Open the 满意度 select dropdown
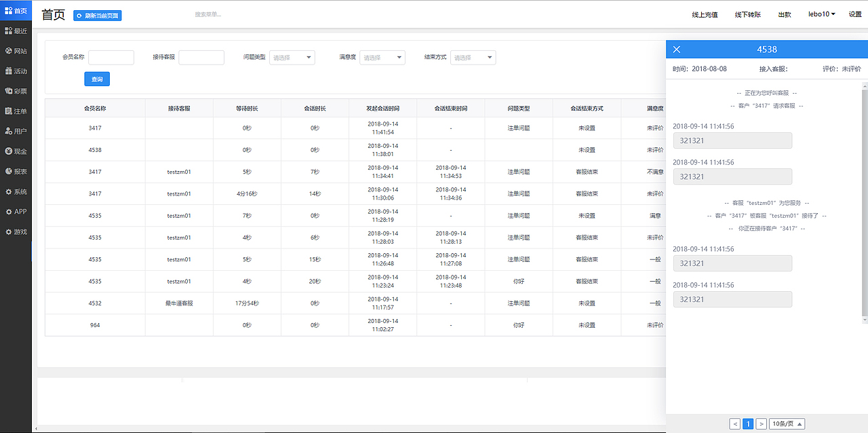Image resolution: width=868 pixels, height=433 pixels. (x=382, y=58)
